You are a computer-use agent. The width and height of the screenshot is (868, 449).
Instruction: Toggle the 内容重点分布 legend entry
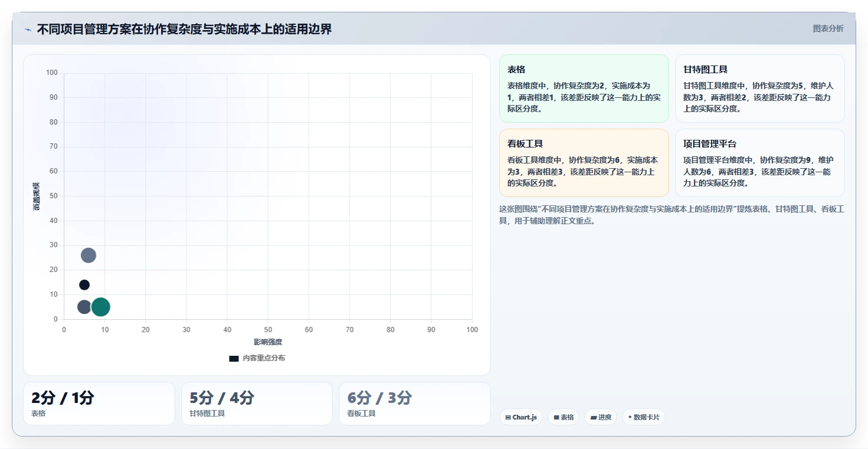(x=257, y=358)
